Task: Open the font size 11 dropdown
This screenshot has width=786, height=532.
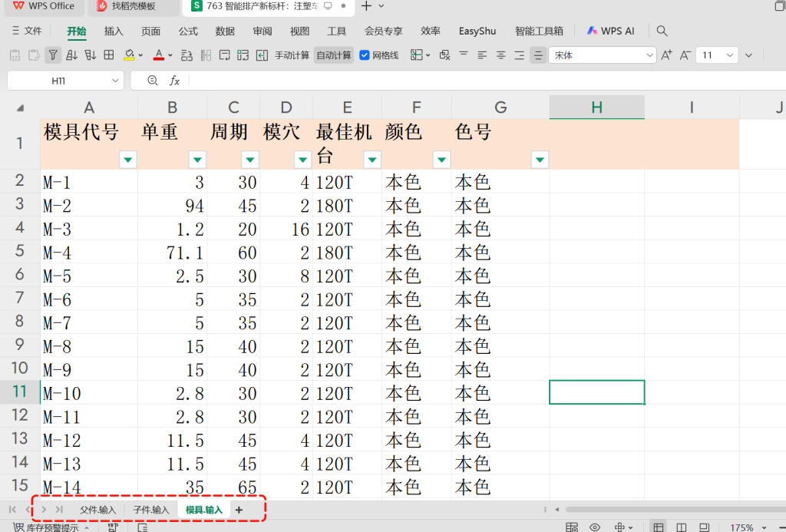Action: pos(730,55)
